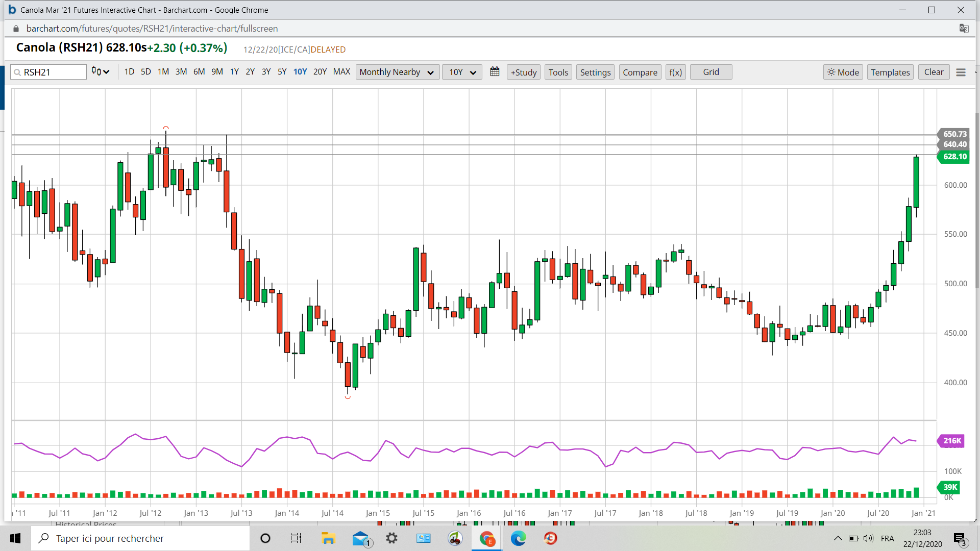Expand the 10Y period dropdown
The height and width of the screenshot is (551, 980).
click(462, 72)
